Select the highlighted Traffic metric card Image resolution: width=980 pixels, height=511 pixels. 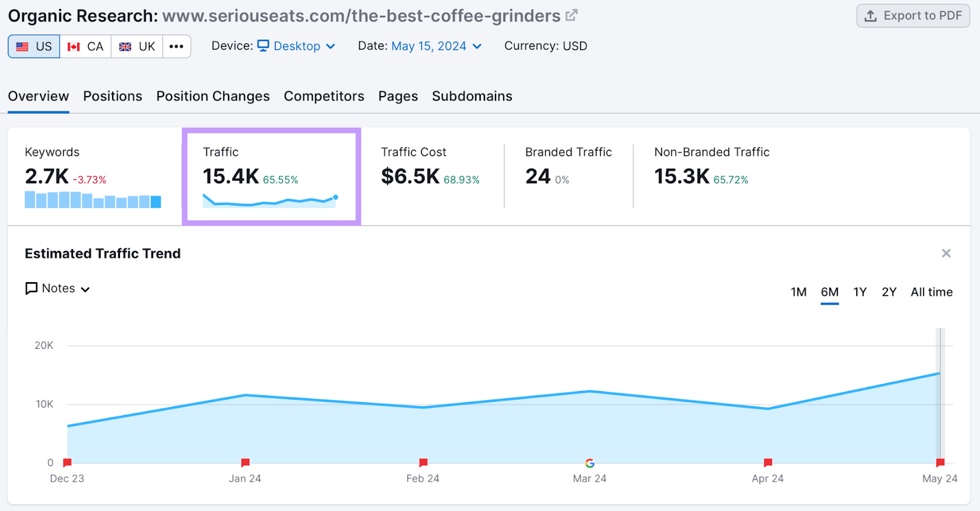pyautogui.click(x=271, y=176)
